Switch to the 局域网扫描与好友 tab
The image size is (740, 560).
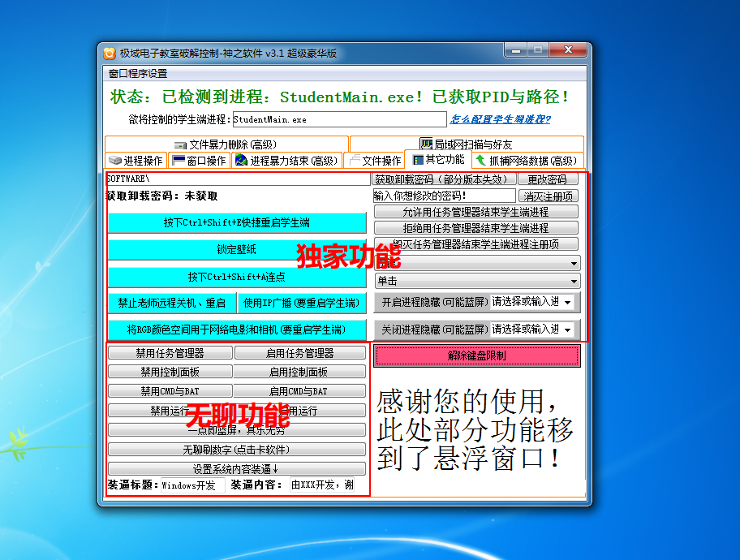[x=467, y=144]
